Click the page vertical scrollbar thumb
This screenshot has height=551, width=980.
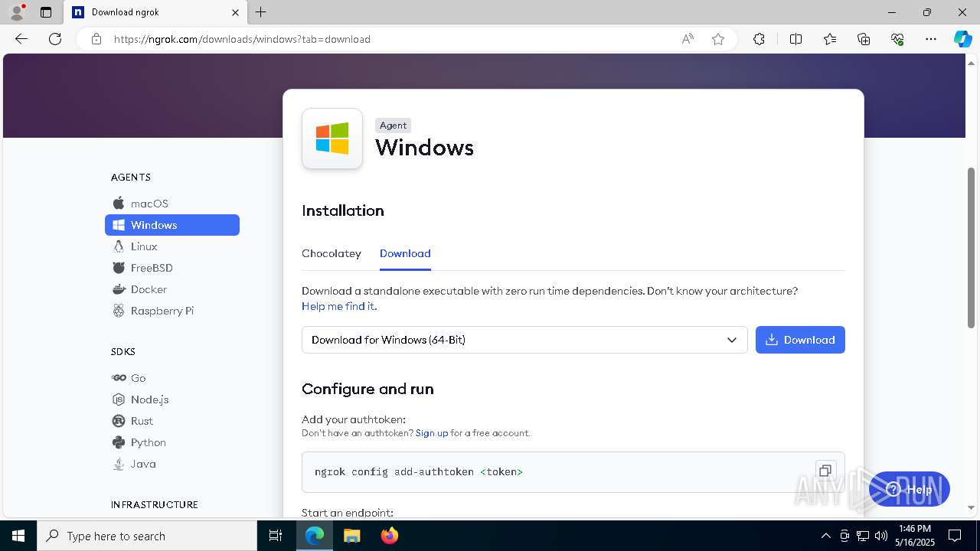click(971, 248)
